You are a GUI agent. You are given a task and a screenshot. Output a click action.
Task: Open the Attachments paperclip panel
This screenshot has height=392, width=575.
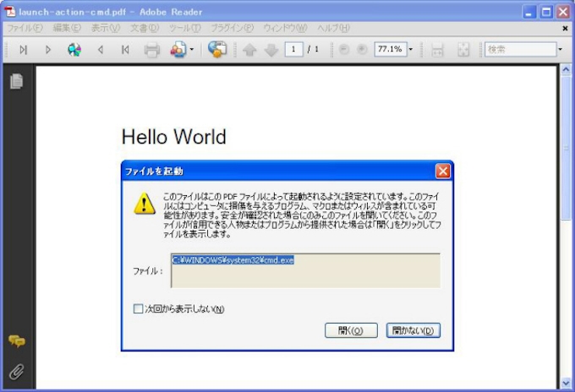(x=16, y=371)
